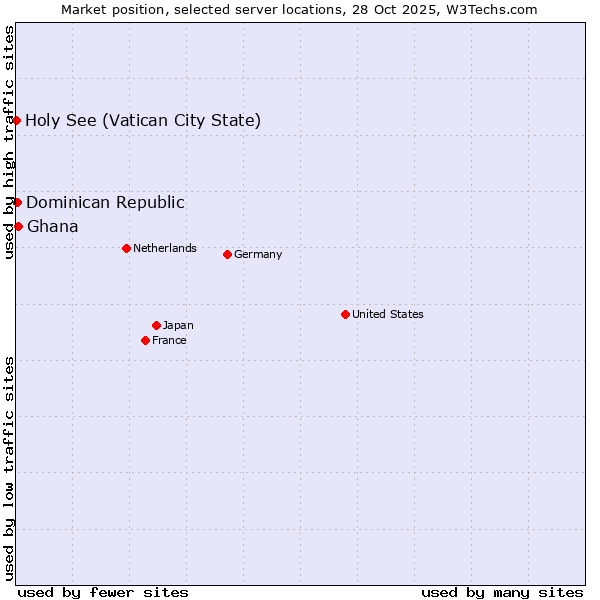Select the Germany red data marker

click(x=227, y=254)
